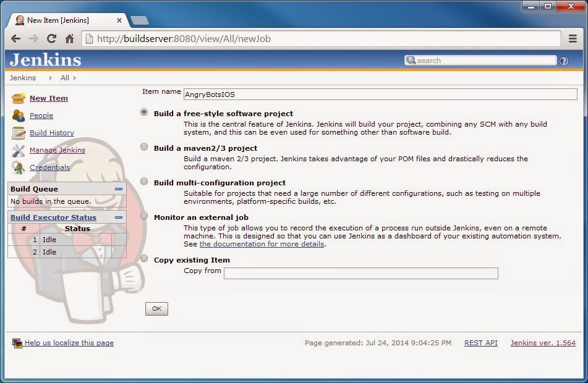Click the help question mark icon
588x383 pixels.
point(564,61)
